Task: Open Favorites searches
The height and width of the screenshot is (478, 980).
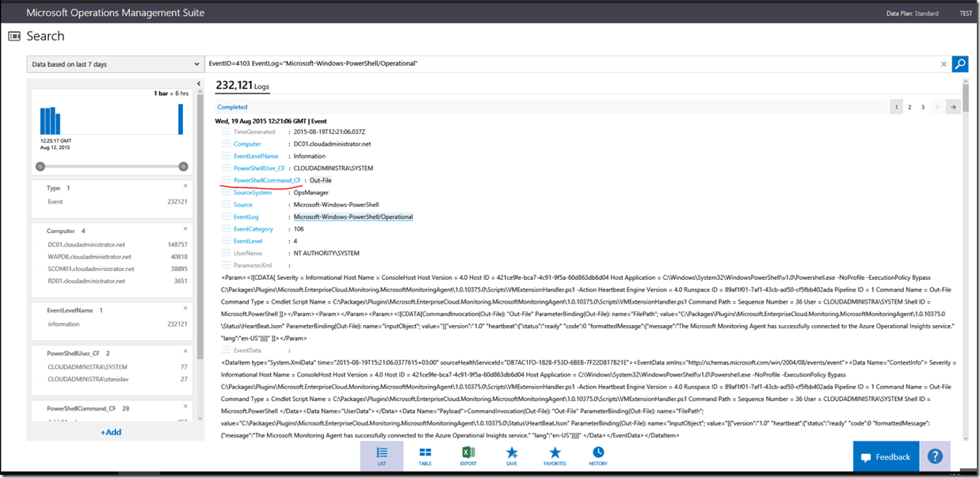Action: [555, 456]
